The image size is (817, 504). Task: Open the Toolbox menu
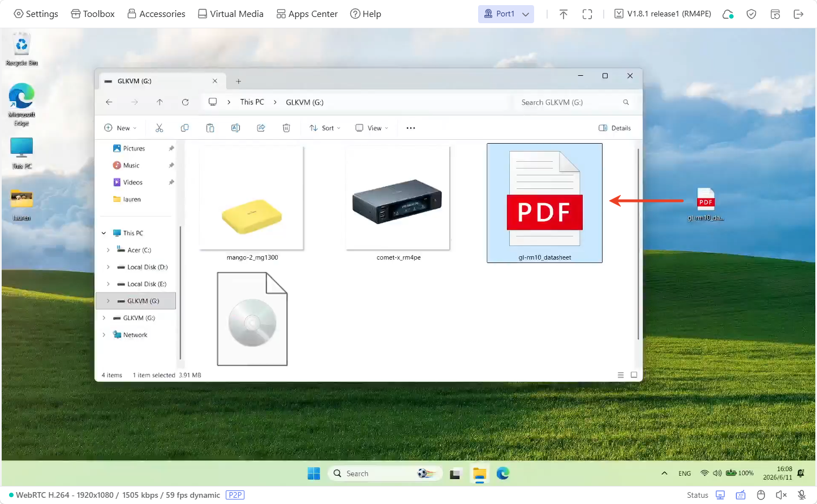click(x=93, y=14)
